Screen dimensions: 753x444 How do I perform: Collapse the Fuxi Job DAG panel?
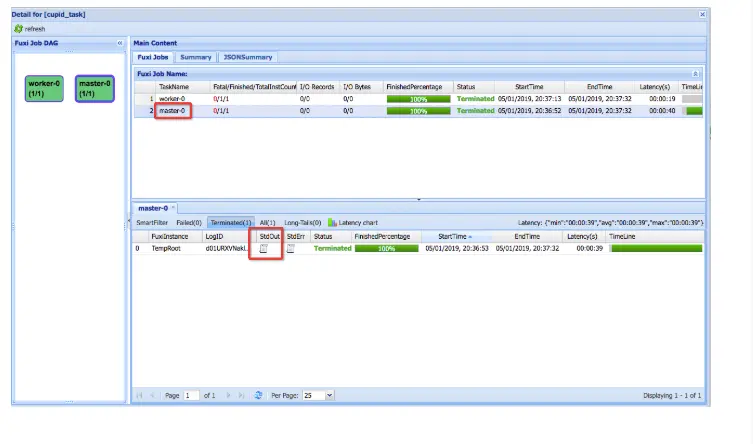tap(120, 43)
